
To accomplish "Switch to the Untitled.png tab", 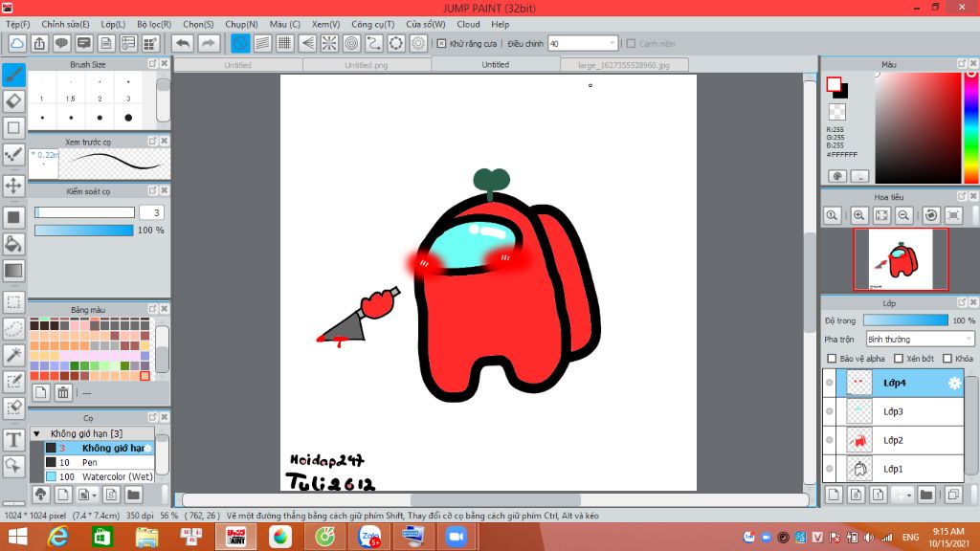I will [367, 65].
